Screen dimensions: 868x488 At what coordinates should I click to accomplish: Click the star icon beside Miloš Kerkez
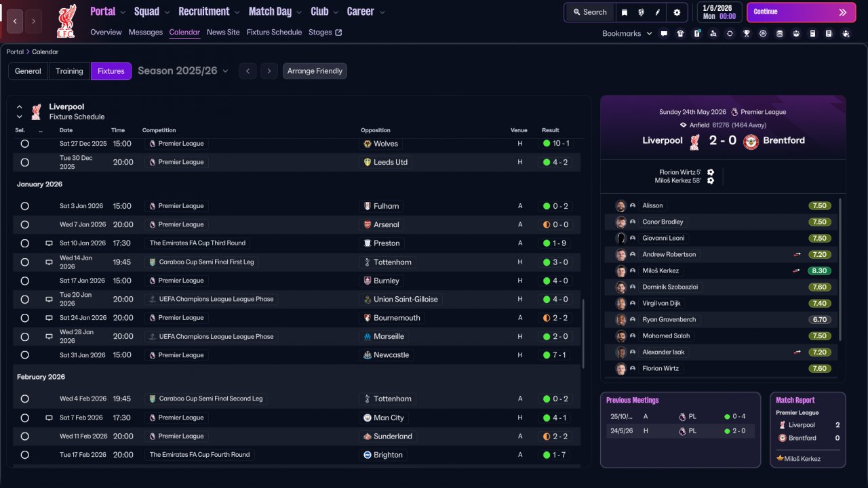pyautogui.click(x=780, y=459)
